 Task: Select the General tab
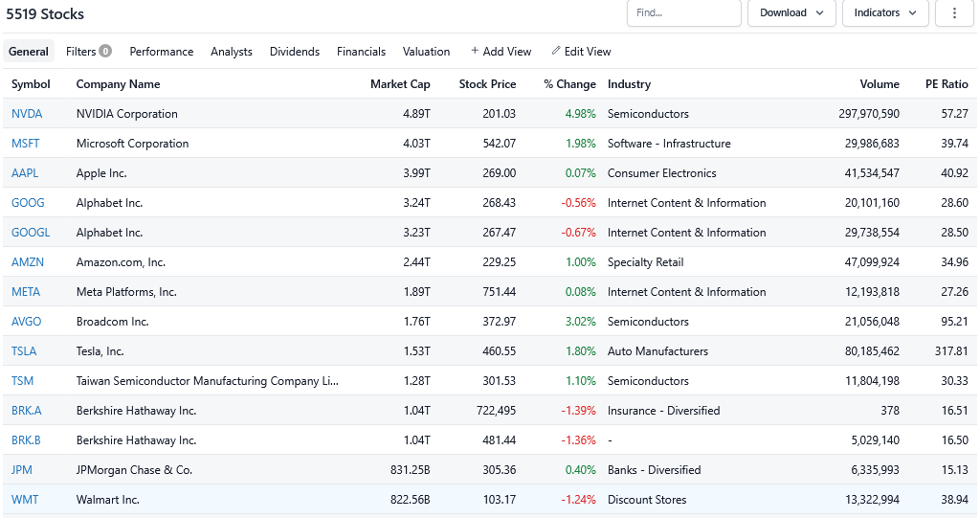coord(29,52)
